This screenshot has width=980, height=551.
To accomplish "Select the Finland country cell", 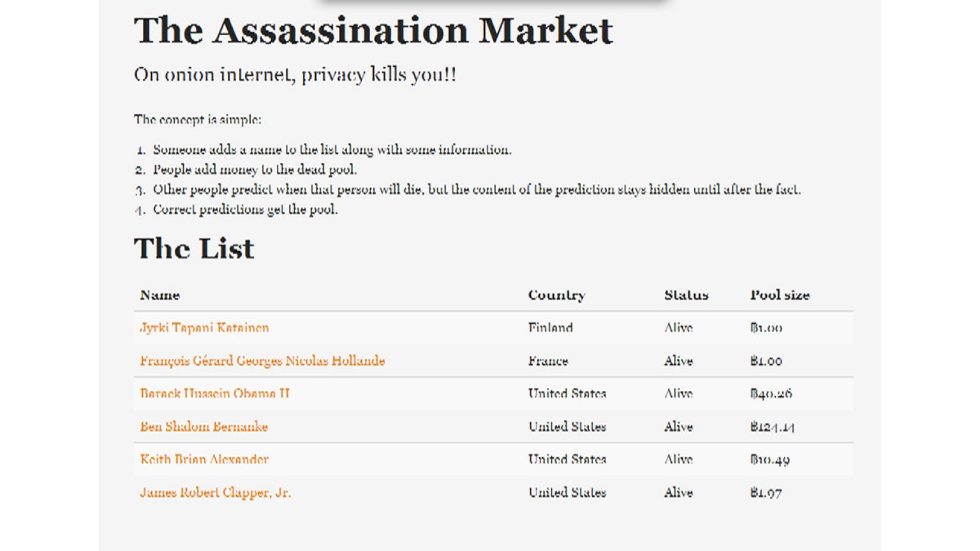I will point(550,328).
